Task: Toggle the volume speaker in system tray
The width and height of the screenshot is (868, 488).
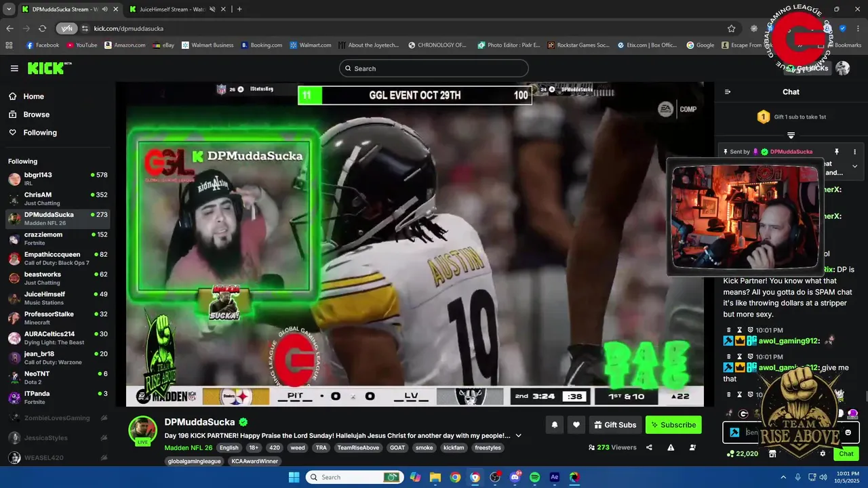Action: click(823, 477)
